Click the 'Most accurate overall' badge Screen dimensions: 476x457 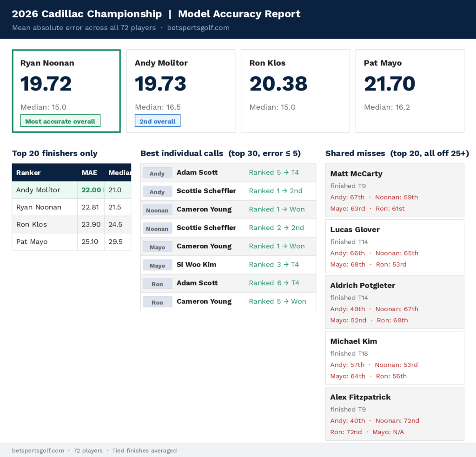coord(60,121)
